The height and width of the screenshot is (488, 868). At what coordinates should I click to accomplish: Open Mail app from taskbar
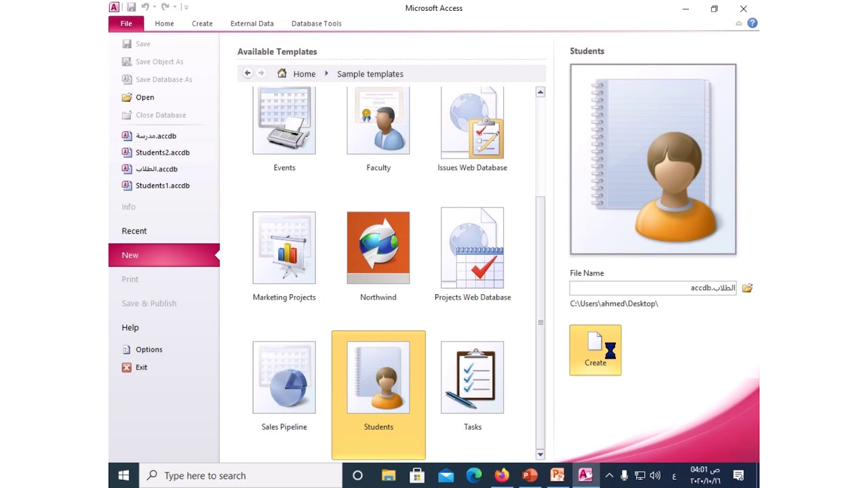[446, 475]
